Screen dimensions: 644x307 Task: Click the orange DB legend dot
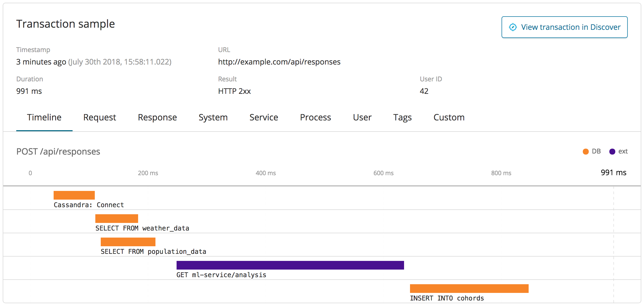point(586,151)
